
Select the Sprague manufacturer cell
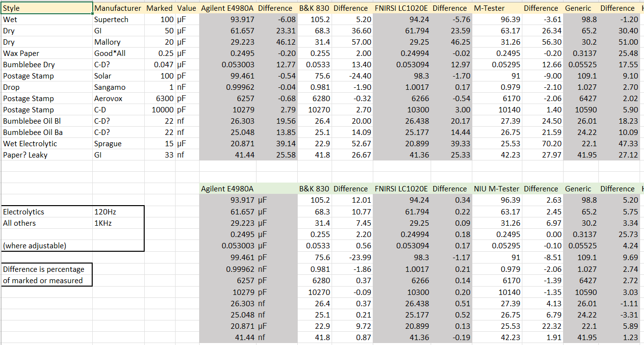tap(118, 144)
